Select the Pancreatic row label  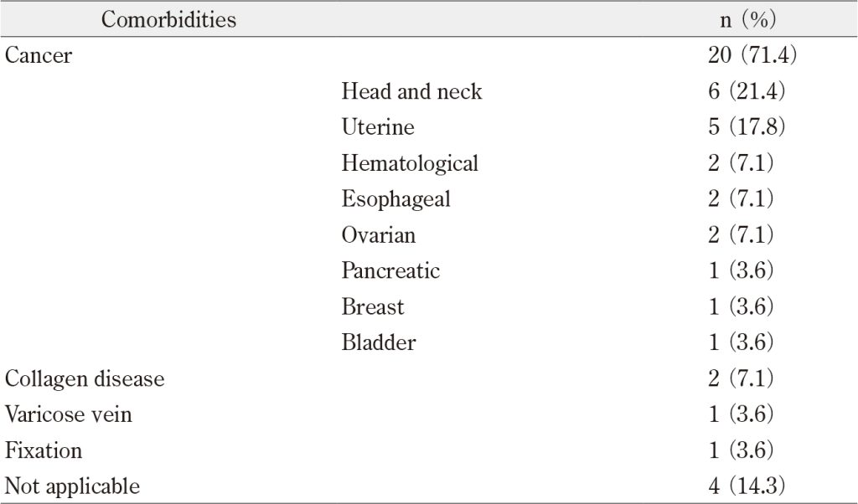390,270
